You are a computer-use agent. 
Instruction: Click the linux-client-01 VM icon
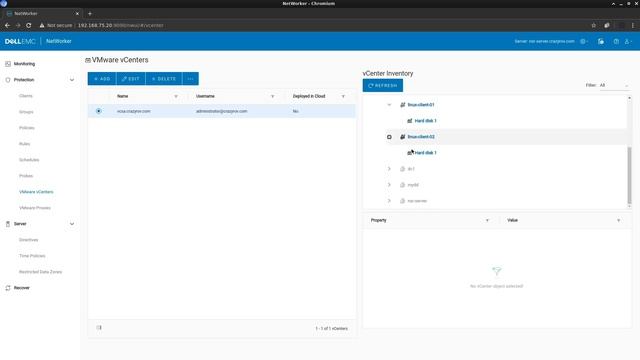pos(402,105)
